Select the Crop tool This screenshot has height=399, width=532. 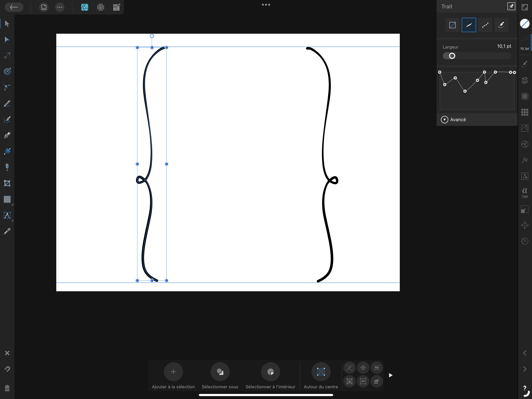click(7, 183)
